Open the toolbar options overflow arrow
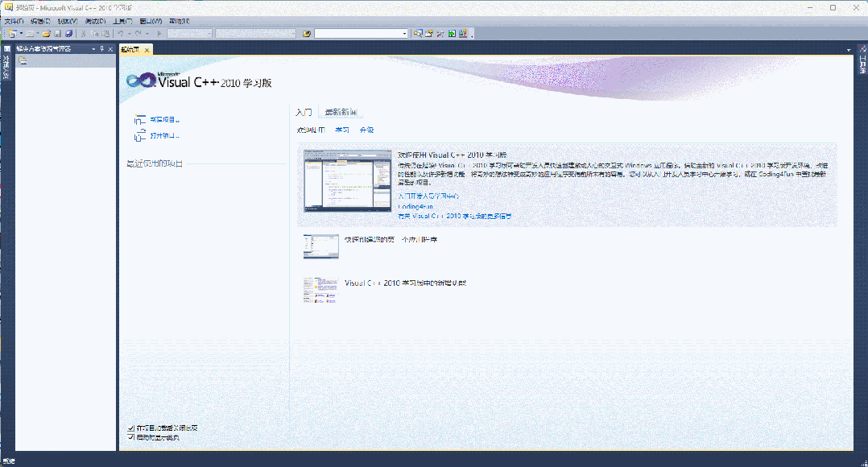Viewport: 868px width, 467px height. (x=472, y=36)
